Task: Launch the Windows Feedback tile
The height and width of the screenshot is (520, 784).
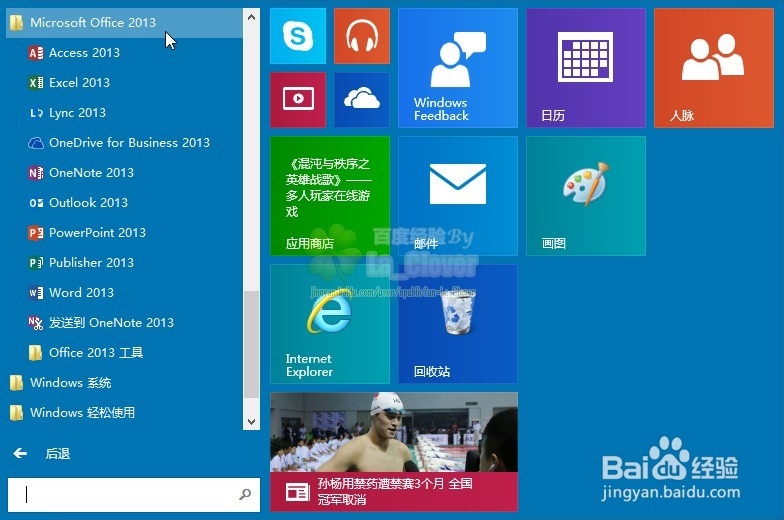Action: [x=458, y=68]
